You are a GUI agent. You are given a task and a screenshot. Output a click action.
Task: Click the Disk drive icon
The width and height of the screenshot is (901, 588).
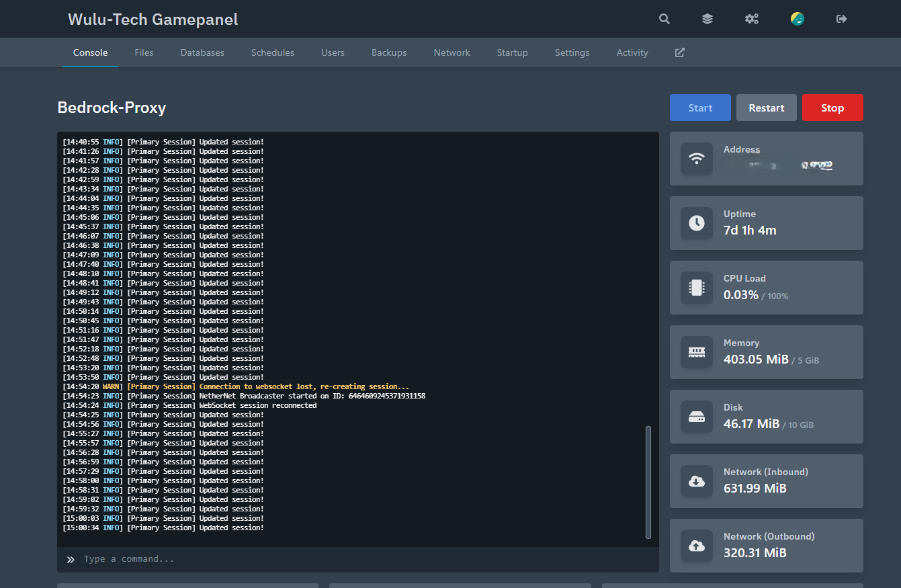tap(697, 417)
